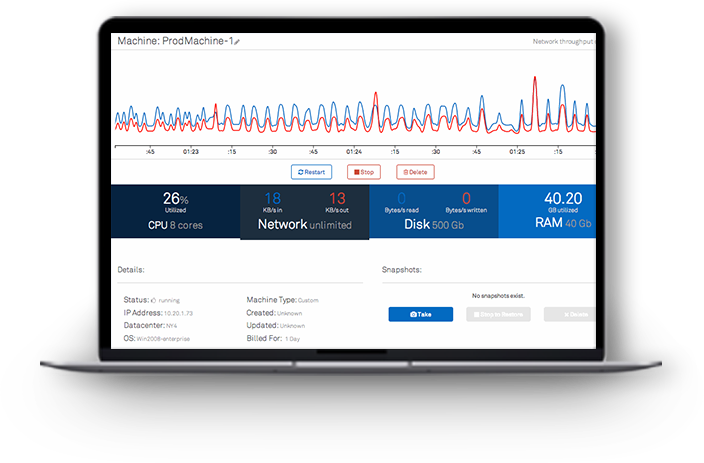Stop the machine
The image size is (704, 463).
[364, 172]
